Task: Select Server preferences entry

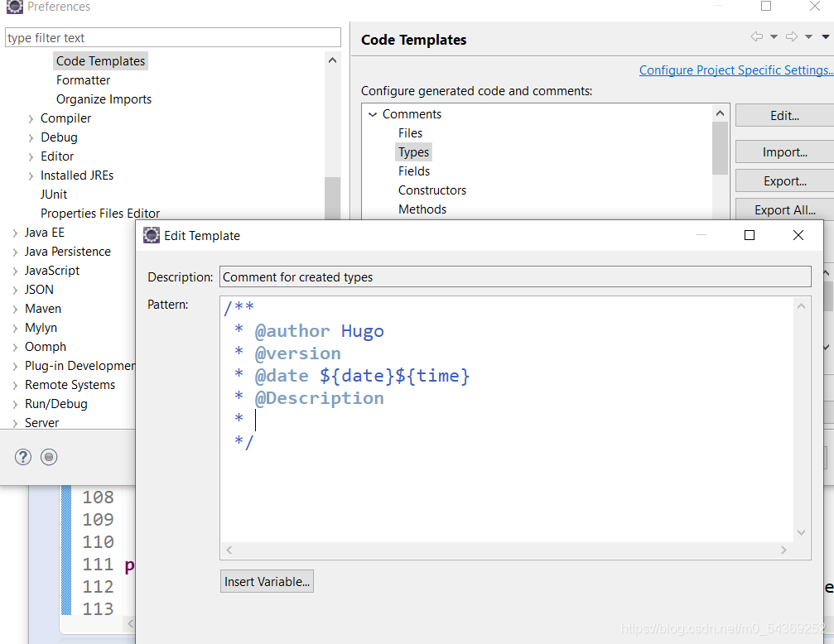Action: [x=41, y=423]
